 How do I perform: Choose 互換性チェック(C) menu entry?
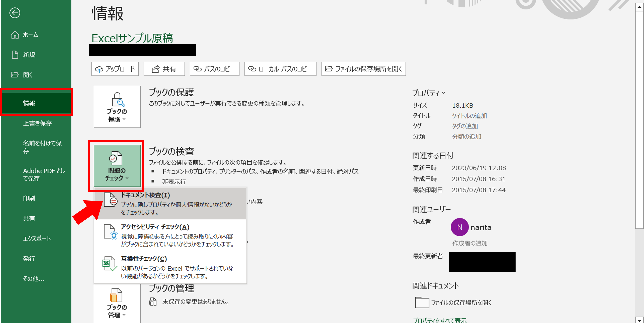170,267
